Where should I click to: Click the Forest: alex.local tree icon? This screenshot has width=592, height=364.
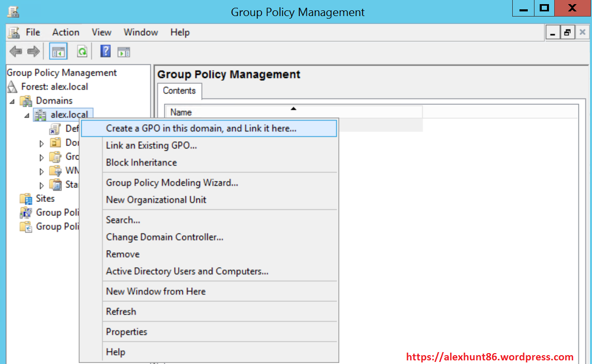(x=12, y=86)
